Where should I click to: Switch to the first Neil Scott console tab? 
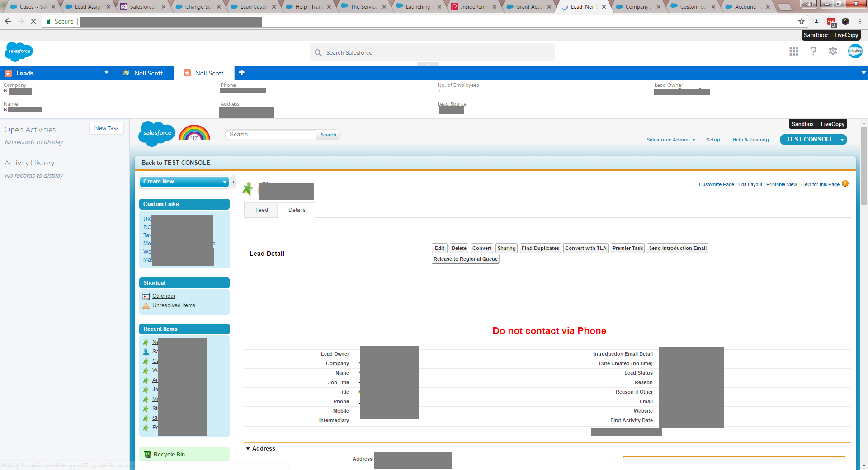pyautogui.click(x=142, y=73)
